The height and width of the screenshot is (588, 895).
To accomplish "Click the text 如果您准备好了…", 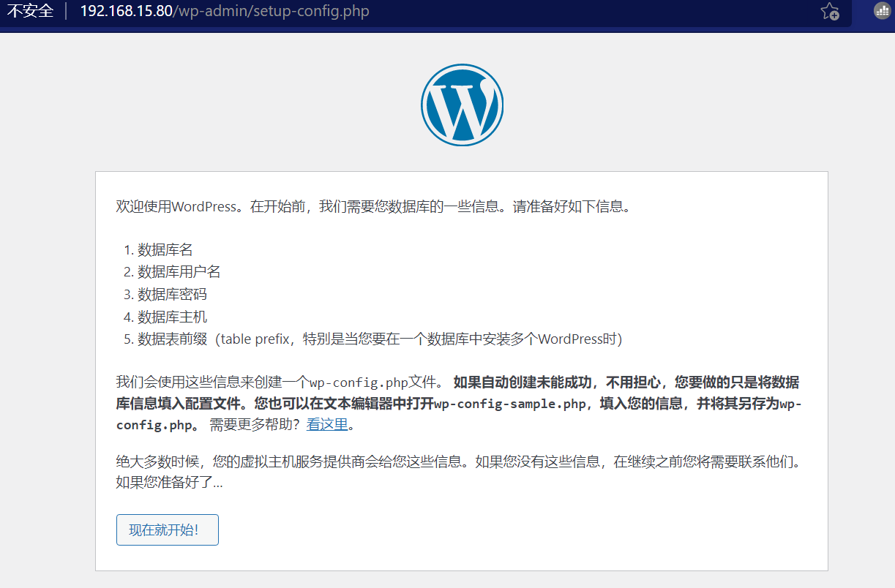I will pos(169,483).
